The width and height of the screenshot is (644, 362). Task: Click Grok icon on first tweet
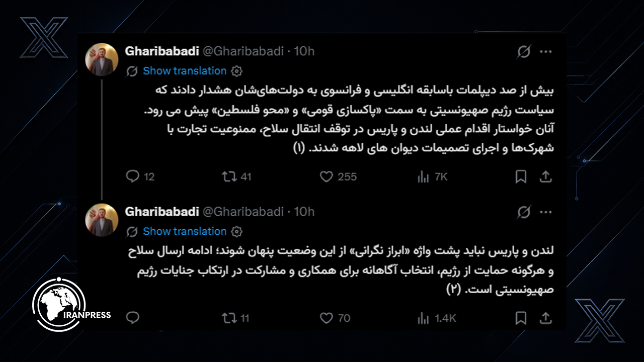tap(524, 51)
